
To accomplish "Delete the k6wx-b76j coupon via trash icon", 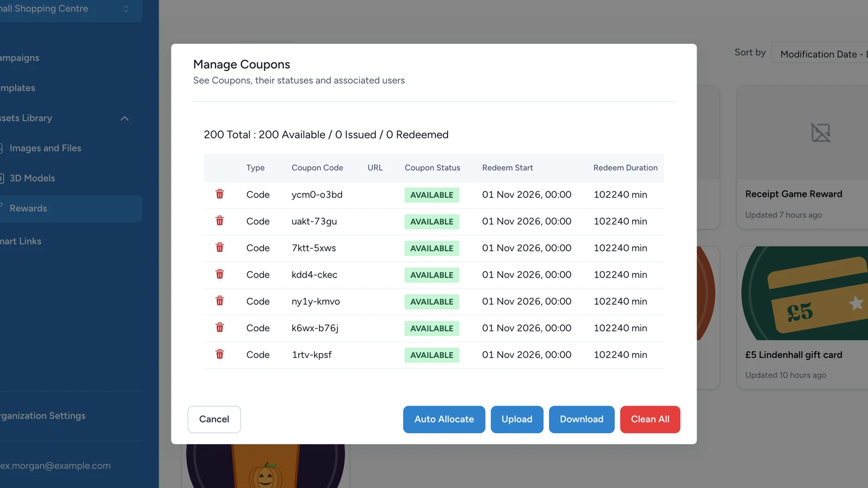I will pos(220,328).
